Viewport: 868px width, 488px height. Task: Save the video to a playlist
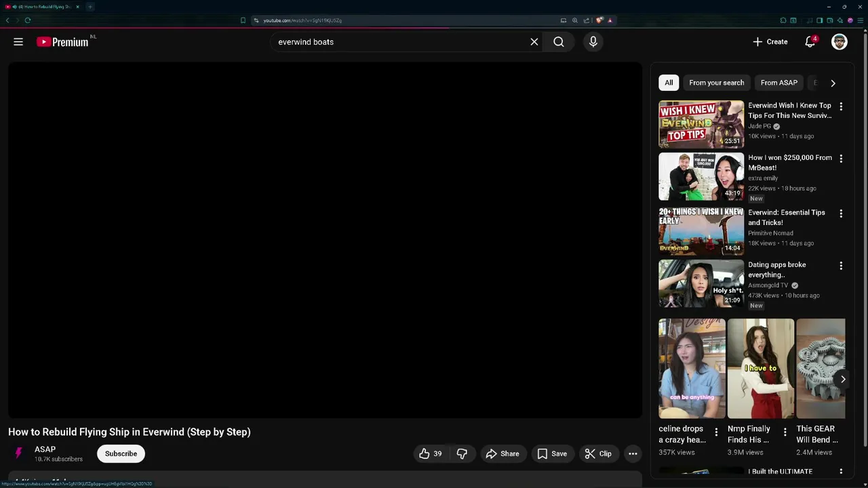tap(552, 453)
